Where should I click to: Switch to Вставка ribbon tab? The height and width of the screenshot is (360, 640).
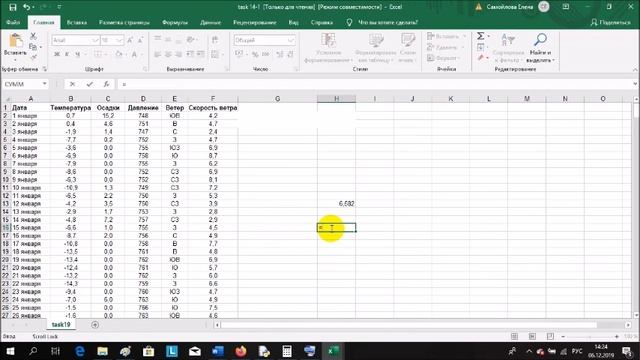(77, 22)
